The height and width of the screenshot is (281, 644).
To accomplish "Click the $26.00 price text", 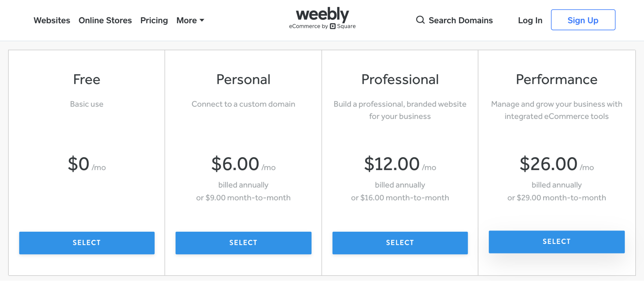I will point(548,164).
